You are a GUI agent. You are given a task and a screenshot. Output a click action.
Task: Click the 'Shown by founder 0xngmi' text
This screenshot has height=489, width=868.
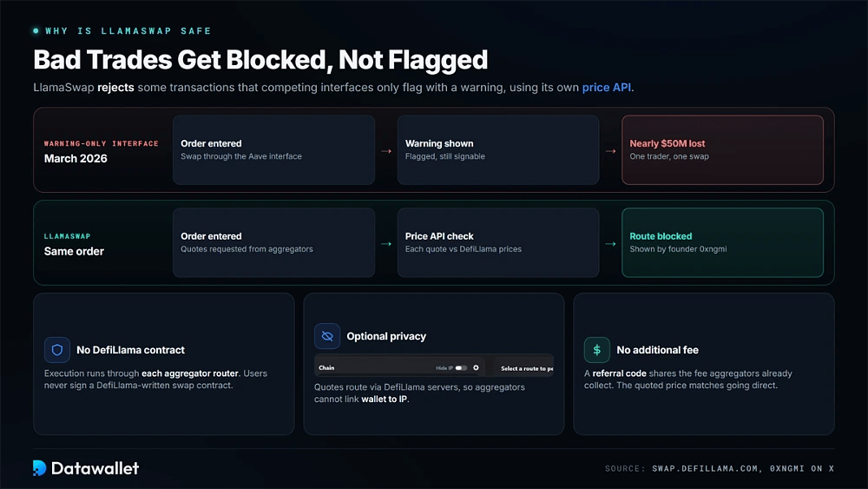point(678,249)
